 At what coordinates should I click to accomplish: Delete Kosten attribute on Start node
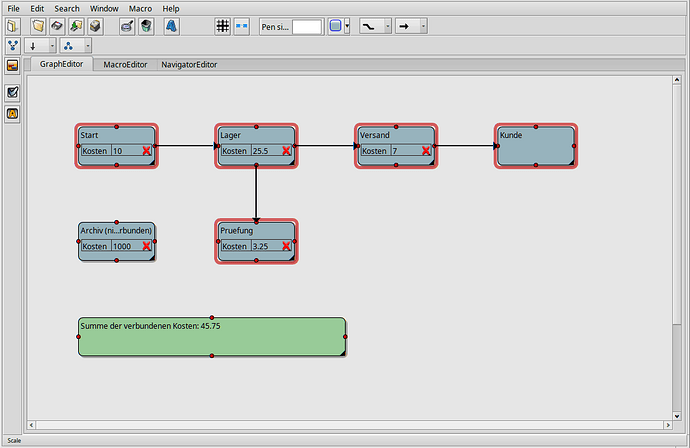(147, 151)
